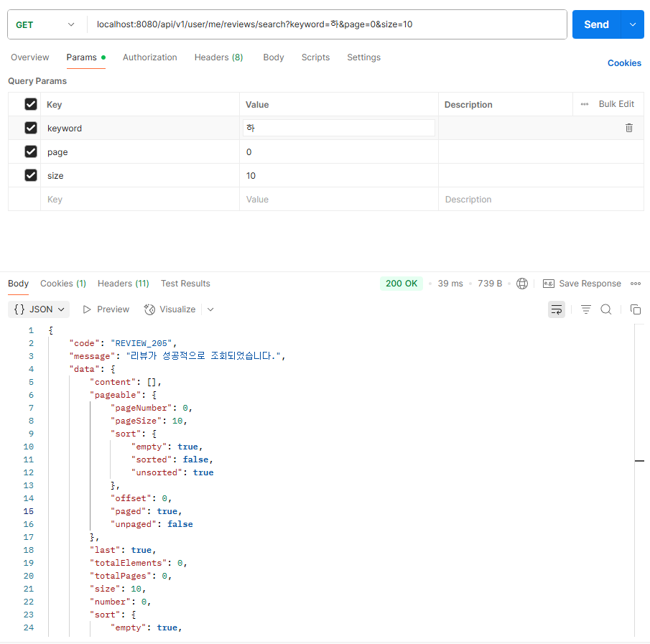Click the size key cell
Viewport: 650px width, 644px height.
(140, 175)
